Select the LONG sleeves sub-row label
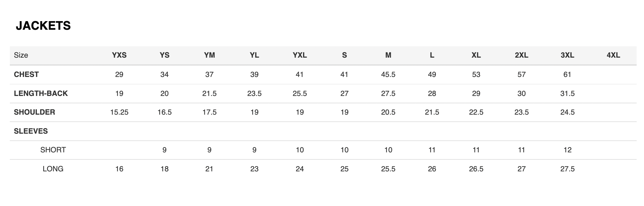The height and width of the screenshot is (206, 644). pyautogui.click(x=53, y=169)
